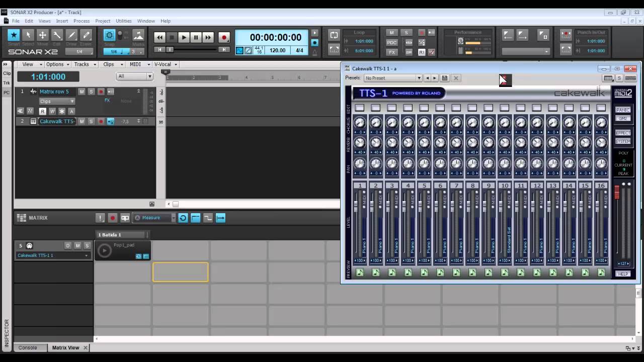Click the TTS-1 PANIC button
This screenshot has height=362, width=644.
(x=623, y=110)
